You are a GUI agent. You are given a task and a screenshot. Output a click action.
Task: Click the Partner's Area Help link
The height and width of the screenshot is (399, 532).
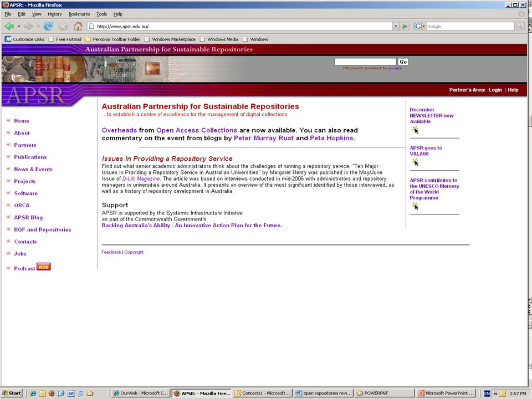(x=513, y=90)
